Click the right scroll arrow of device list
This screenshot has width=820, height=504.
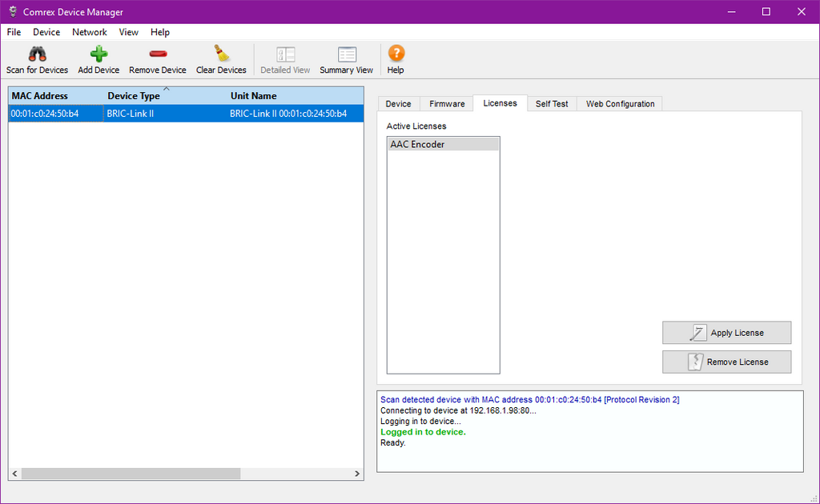[x=357, y=474]
